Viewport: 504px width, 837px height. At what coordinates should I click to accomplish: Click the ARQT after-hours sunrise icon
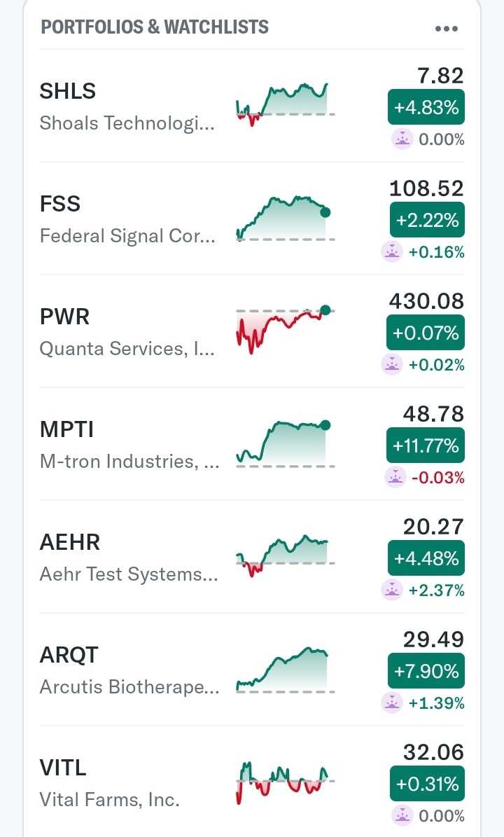click(392, 703)
